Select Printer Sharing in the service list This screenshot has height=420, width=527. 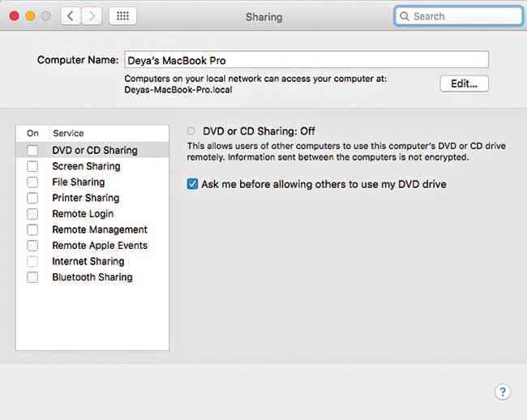92,198
